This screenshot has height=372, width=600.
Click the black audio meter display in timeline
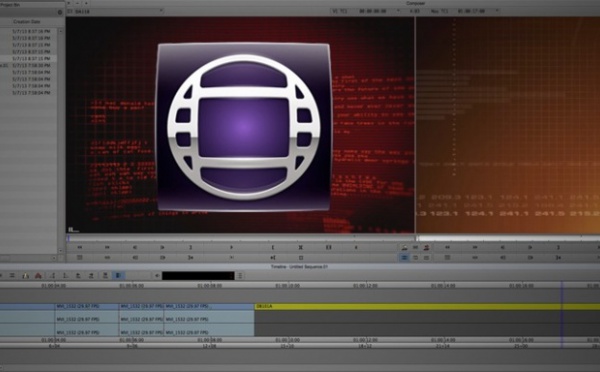(198, 276)
